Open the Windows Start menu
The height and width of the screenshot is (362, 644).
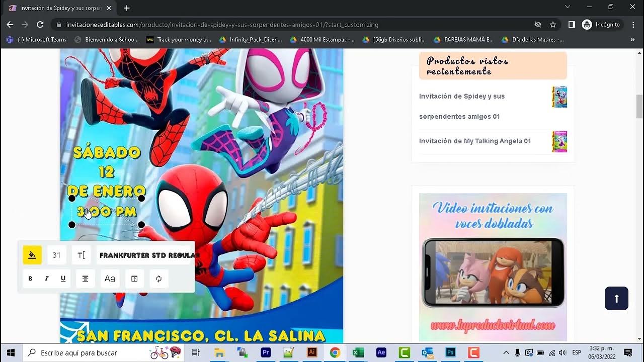pyautogui.click(x=10, y=352)
